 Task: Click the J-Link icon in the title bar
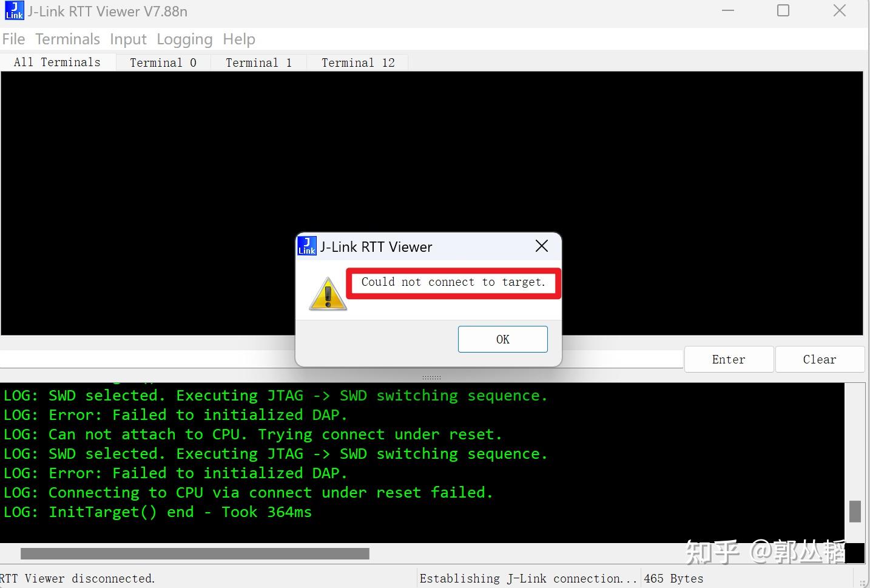click(x=13, y=10)
